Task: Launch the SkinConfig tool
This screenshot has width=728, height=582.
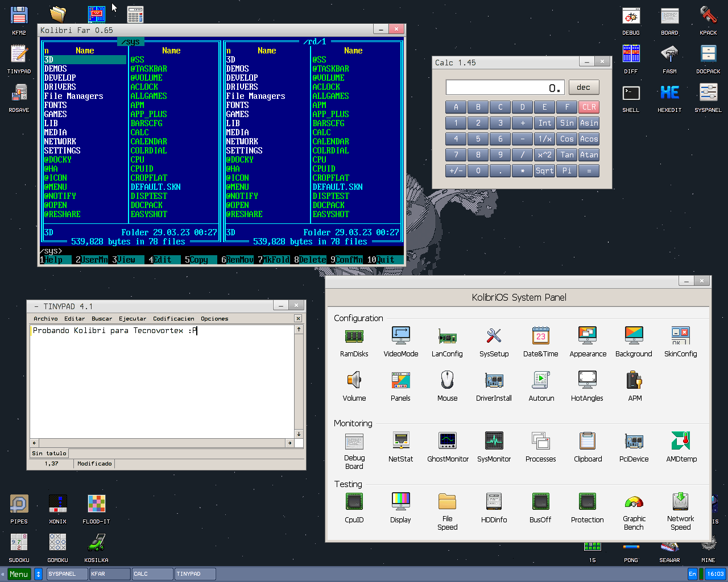Action: [x=680, y=336]
